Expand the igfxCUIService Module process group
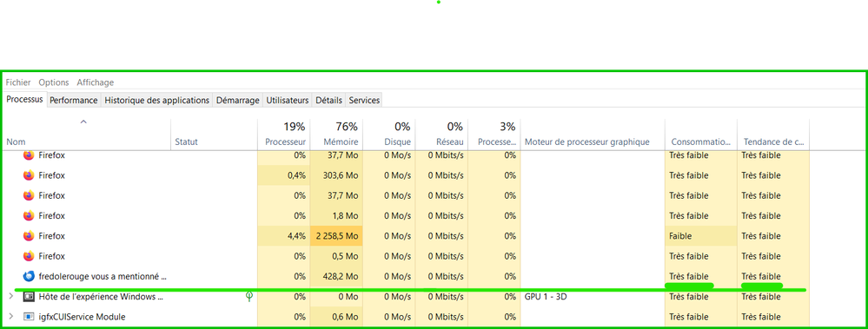 pos(11,317)
